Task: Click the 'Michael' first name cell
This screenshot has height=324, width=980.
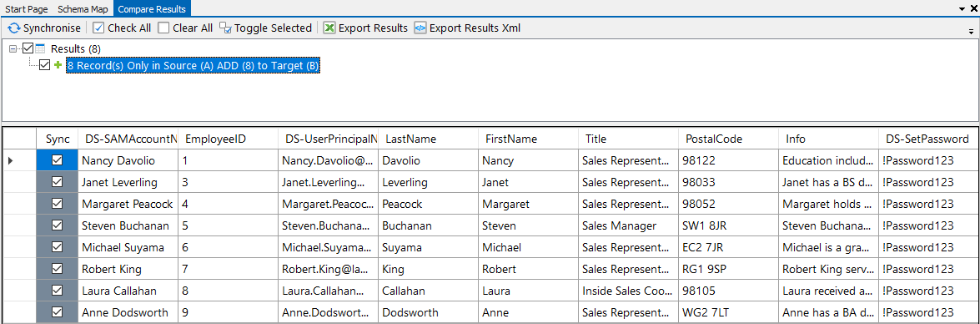Action: (x=528, y=248)
